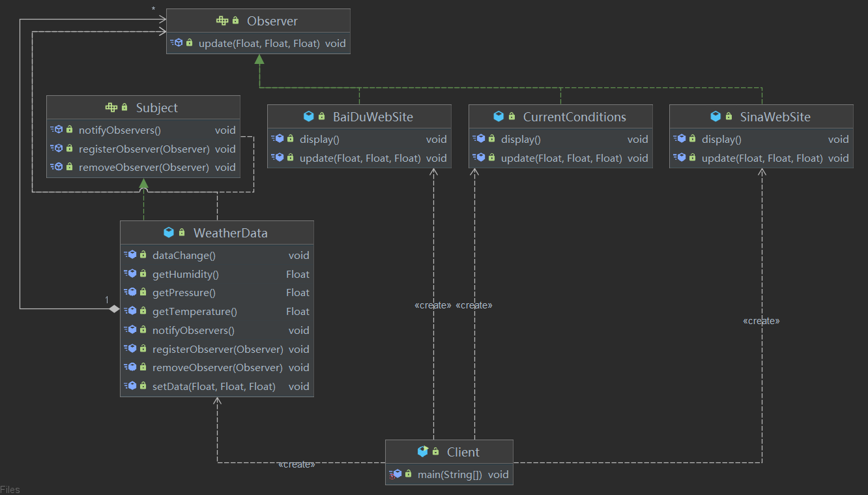Click the lock icon beside getPressure()
The width and height of the screenshot is (868, 495).
pyautogui.click(x=143, y=292)
